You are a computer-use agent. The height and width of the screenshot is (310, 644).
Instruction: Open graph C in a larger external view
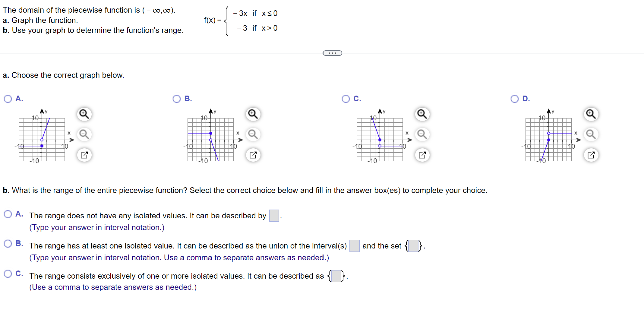423,155
